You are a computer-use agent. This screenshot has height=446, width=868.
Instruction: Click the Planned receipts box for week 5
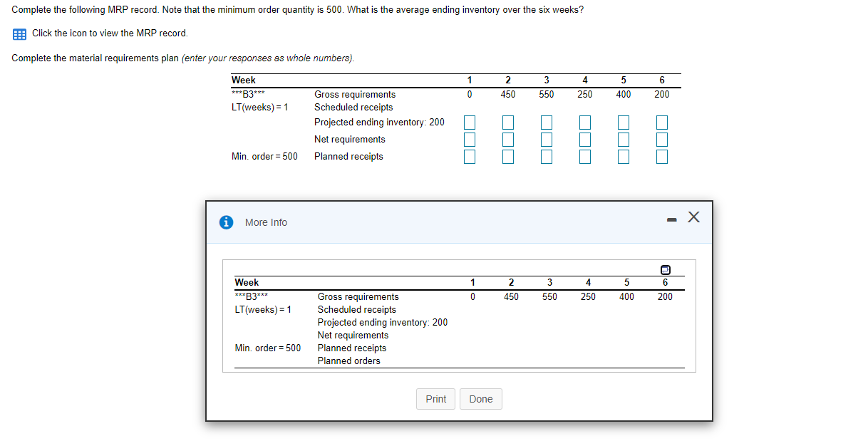click(624, 156)
